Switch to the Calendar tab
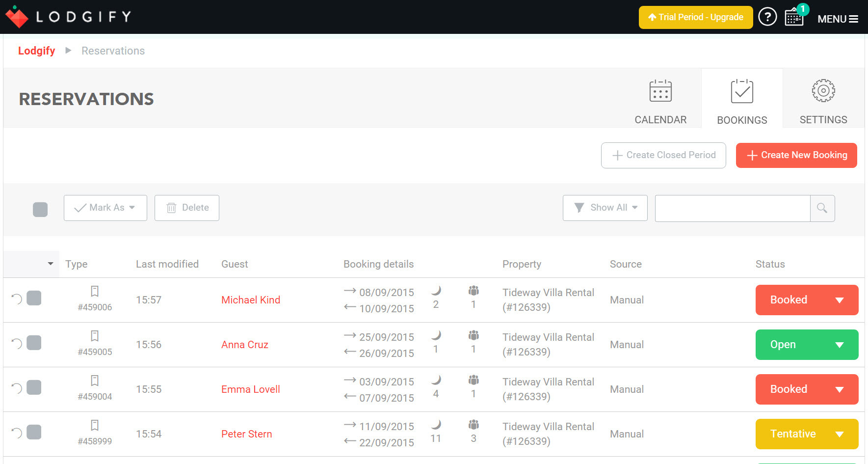868x464 pixels. click(x=660, y=102)
